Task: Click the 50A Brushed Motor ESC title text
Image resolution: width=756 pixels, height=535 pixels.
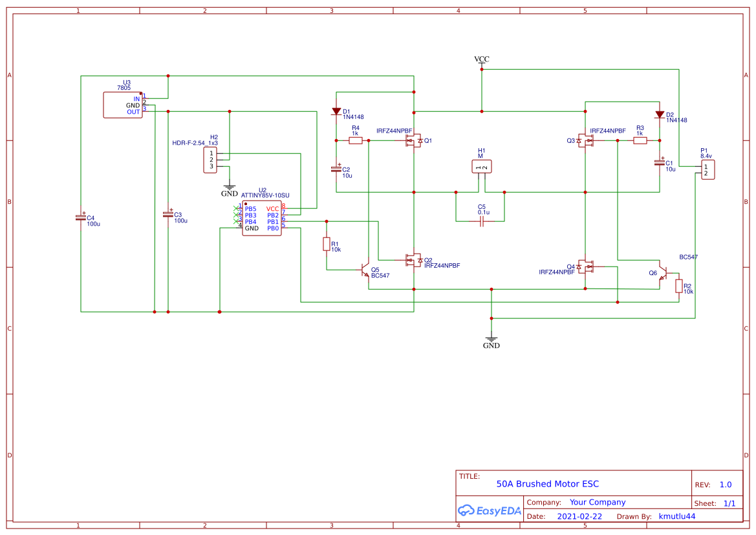Action: click(x=547, y=484)
